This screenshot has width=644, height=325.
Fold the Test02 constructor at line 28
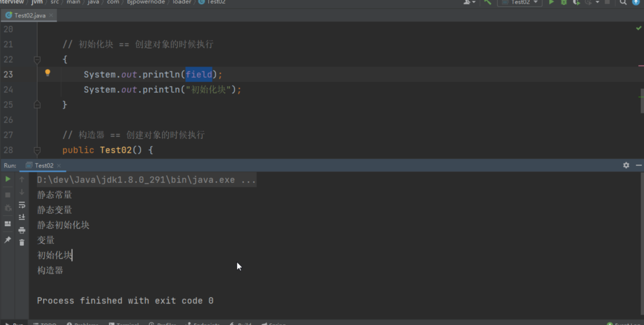[37, 151]
